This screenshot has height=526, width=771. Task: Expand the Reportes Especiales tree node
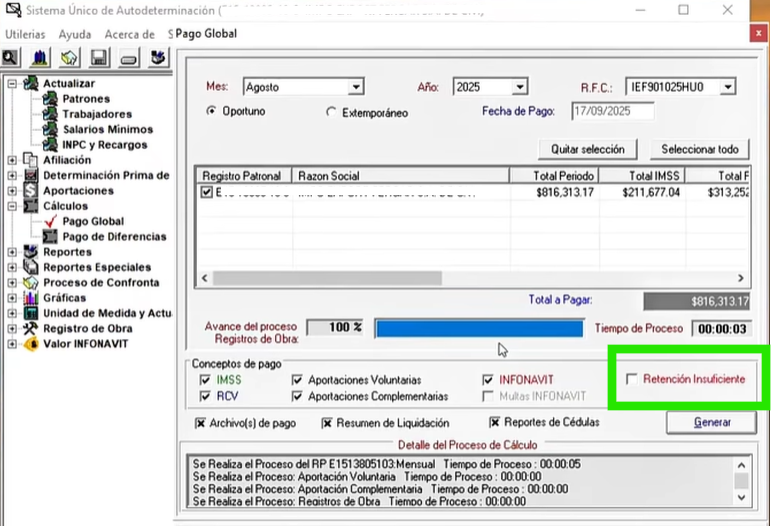[x=12, y=268]
